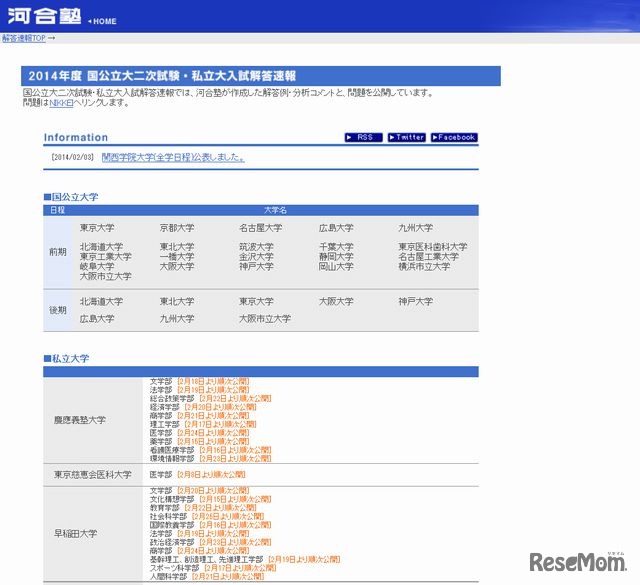Select 北海道大学 in the 後期 row
The width and height of the screenshot is (640, 585).
101,301
